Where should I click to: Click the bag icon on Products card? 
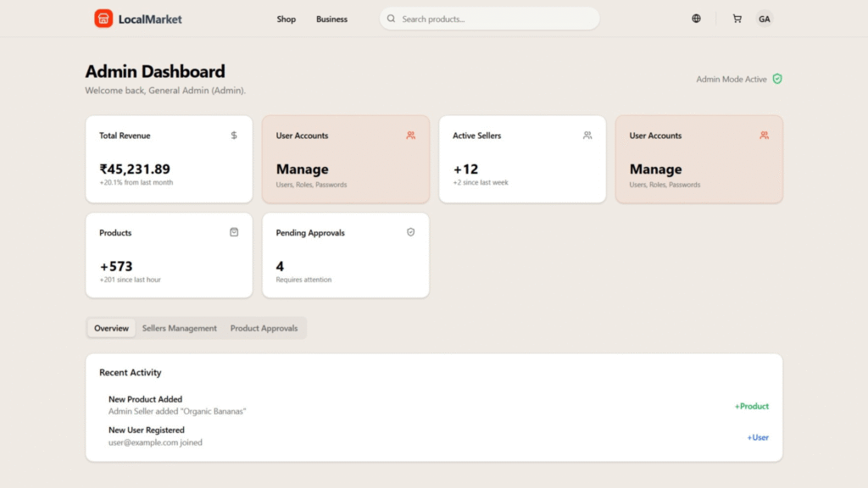tap(234, 232)
